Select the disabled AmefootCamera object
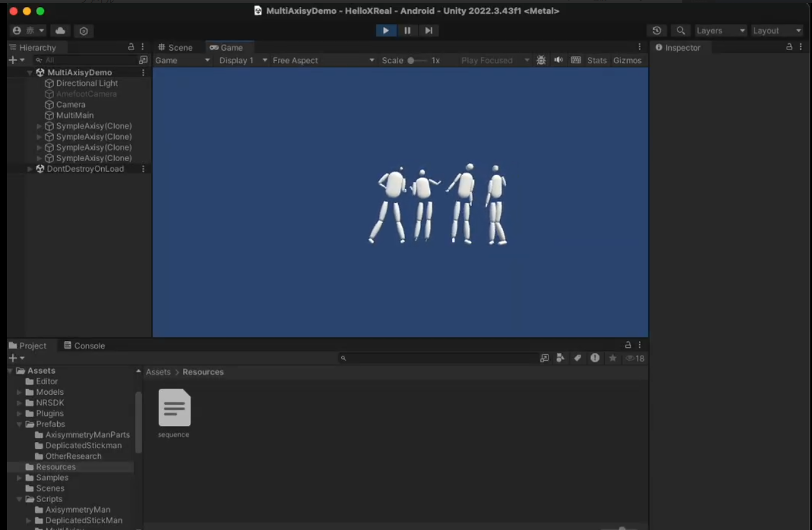This screenshot has height=530, width=812. tap(86, 94)
